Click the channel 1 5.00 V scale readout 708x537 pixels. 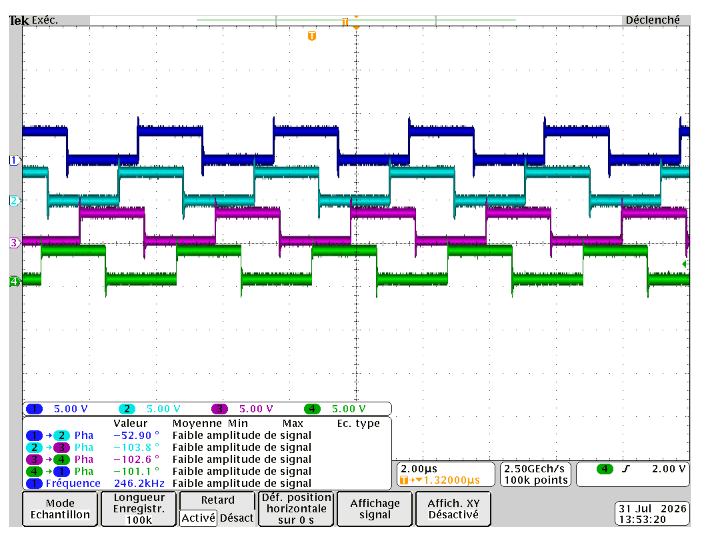coord(71,409)
